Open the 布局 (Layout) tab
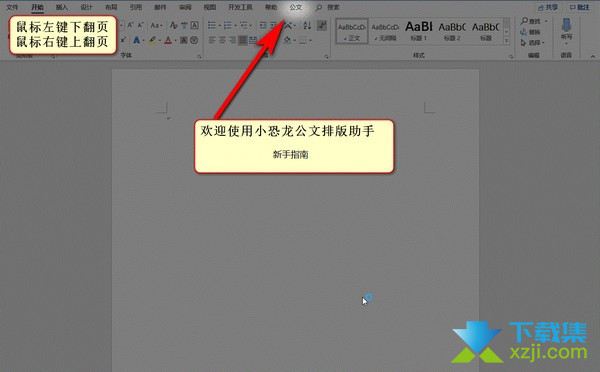This screenshot has height=372, width=600. tap(111, 7)
